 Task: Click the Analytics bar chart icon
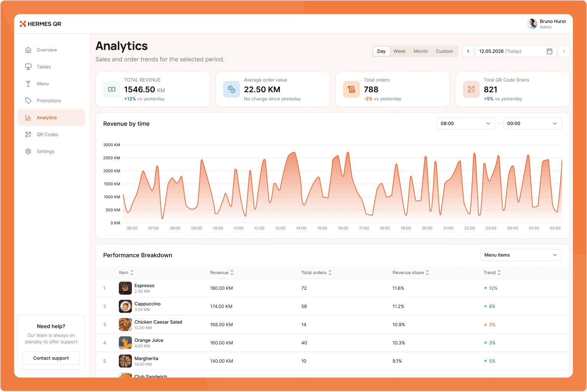click(28, 118)
